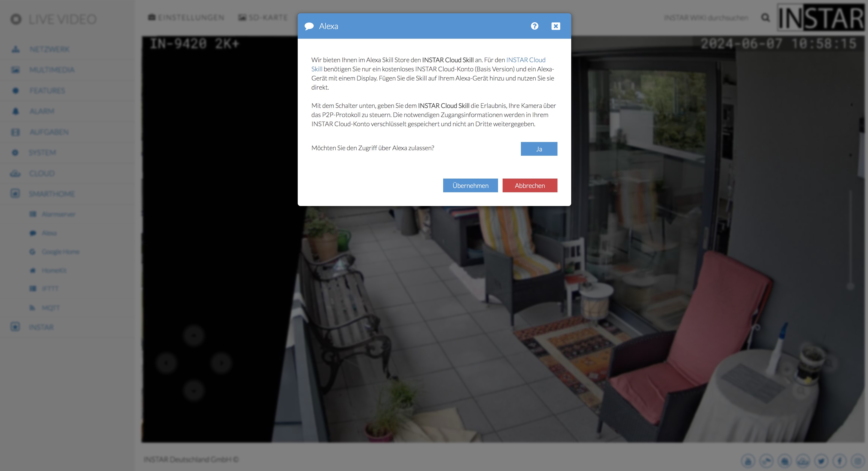Viewport: 868px width, 471px height.
Task: Expand the Multimedia menu section
Action: tap(51, 70)
